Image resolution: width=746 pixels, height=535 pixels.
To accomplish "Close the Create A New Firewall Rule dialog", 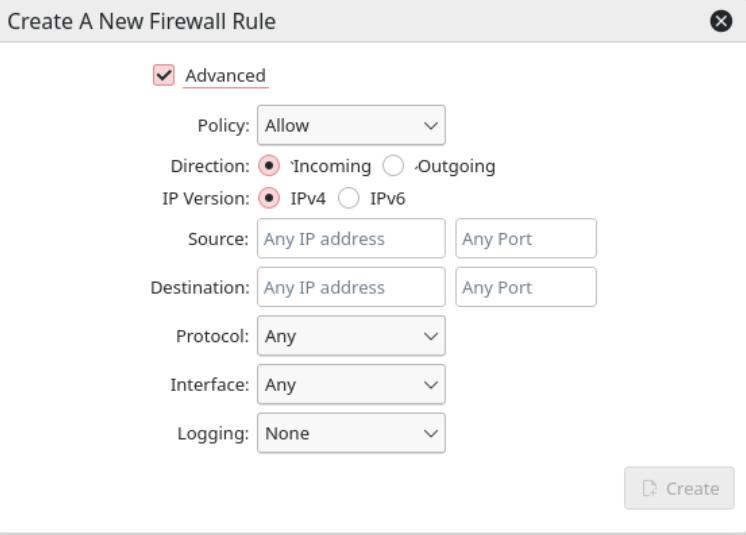I will [x=721, y=21].
